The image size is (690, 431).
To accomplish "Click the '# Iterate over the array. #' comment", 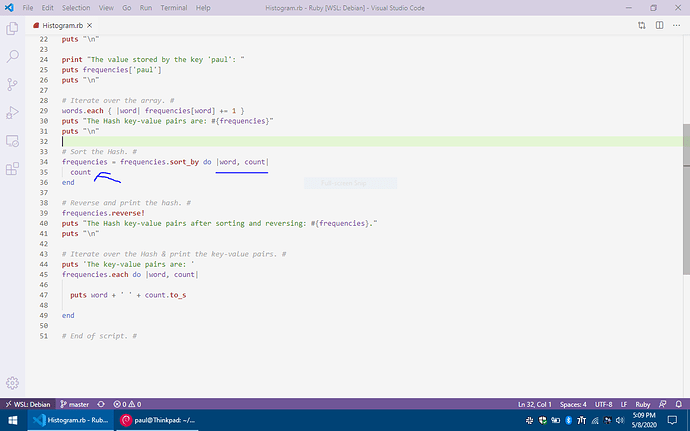I will point(118,100).
